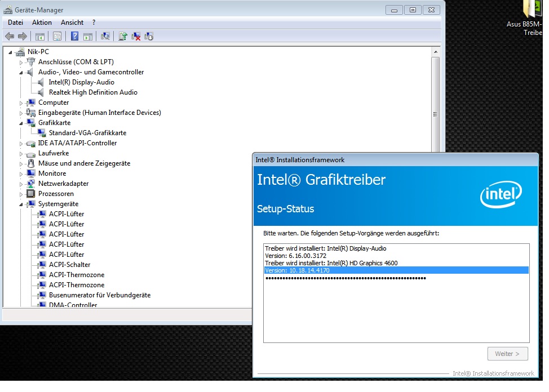The image size is (549, 392).
Task: Open the ? help menu
Action: pos(94,23)
